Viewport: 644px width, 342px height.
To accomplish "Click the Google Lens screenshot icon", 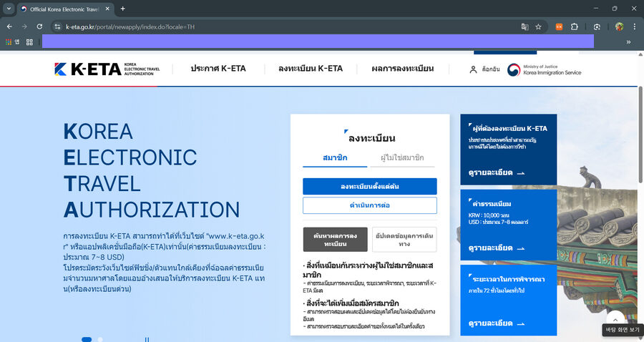I will (597, 26).
